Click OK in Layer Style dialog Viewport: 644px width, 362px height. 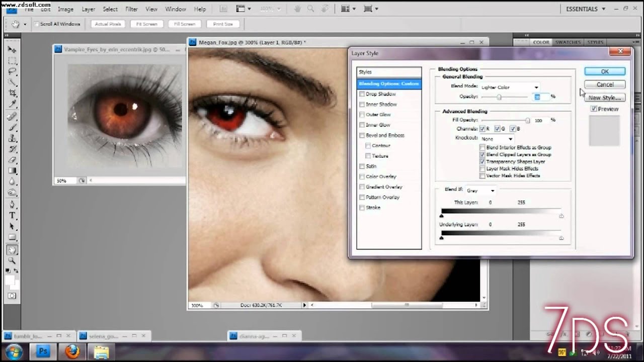click(x=605, y=71)
